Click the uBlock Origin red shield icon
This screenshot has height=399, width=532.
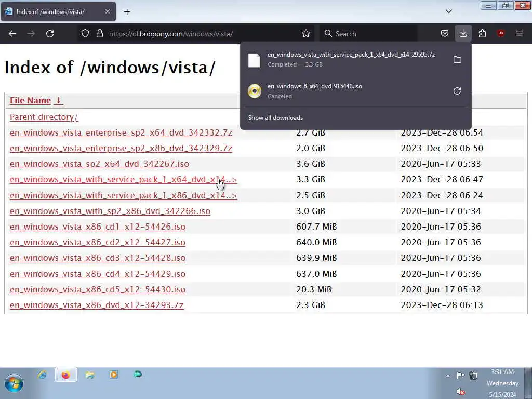[x=500, y=33]
